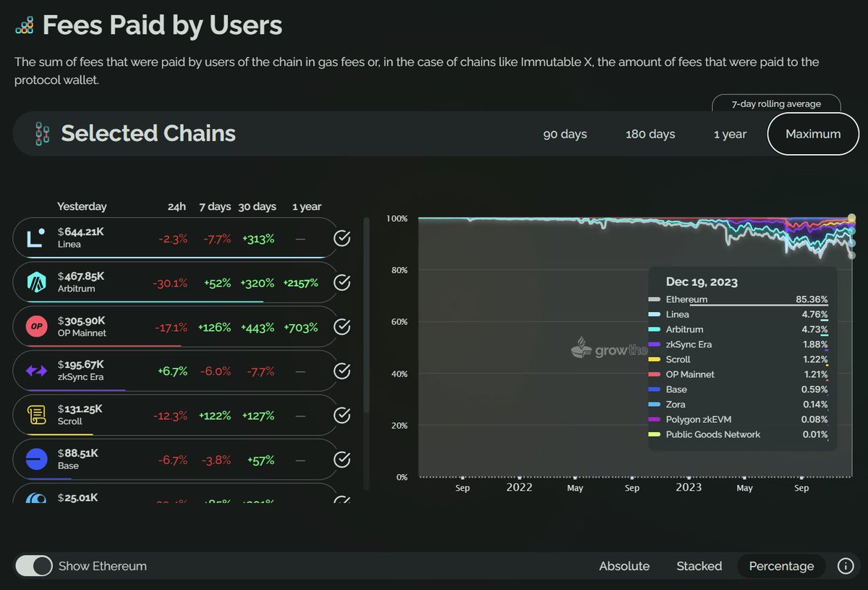868x590 pixels.
Task: Click zkSync Era $195.67K fee value
Action: pos(80,365)
